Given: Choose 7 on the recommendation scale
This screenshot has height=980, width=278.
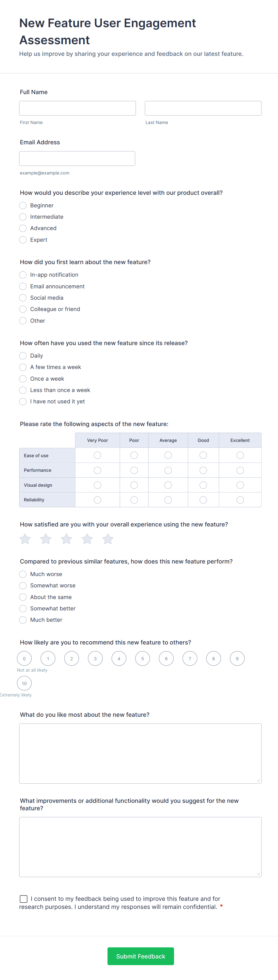Looking at the screenshot, I should pyautogui.click(x=190, y=659).
